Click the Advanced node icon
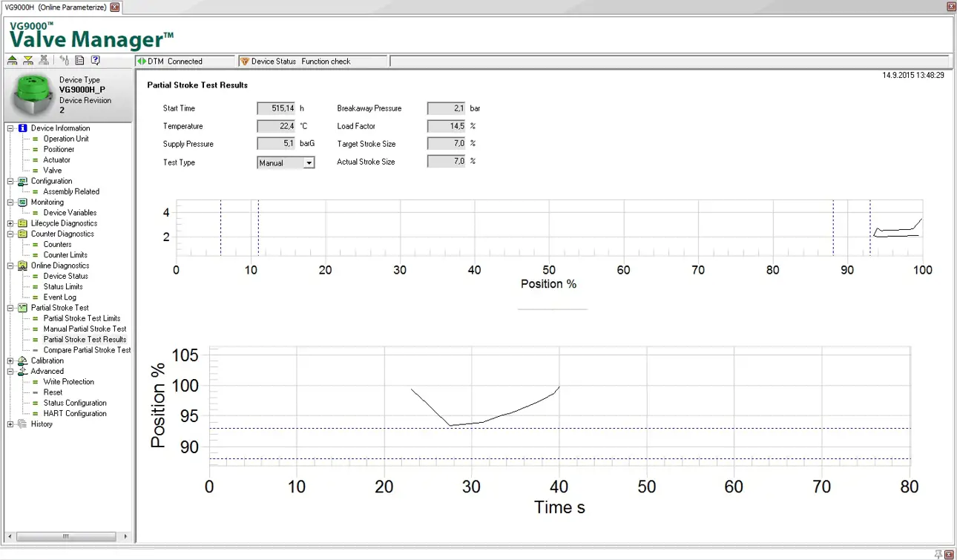 (x=23, y=371)
